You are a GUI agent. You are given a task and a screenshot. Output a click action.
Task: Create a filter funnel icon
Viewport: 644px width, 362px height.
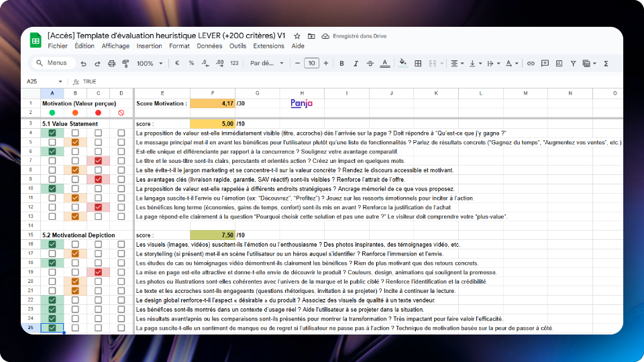[573, 64]
